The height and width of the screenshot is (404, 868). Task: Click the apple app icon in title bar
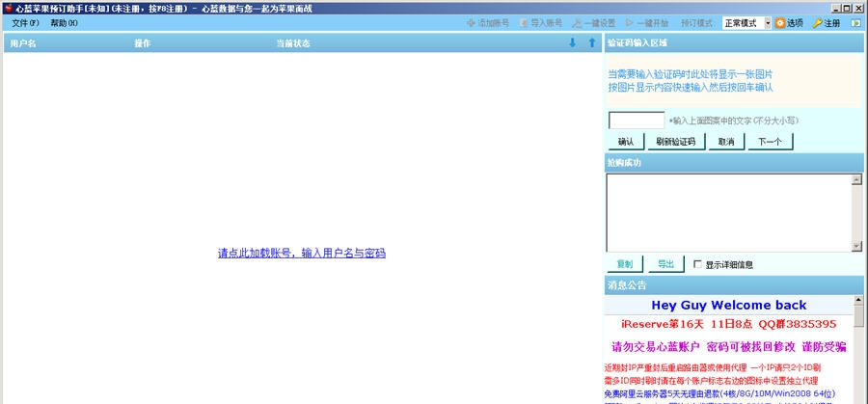point(8,9)
